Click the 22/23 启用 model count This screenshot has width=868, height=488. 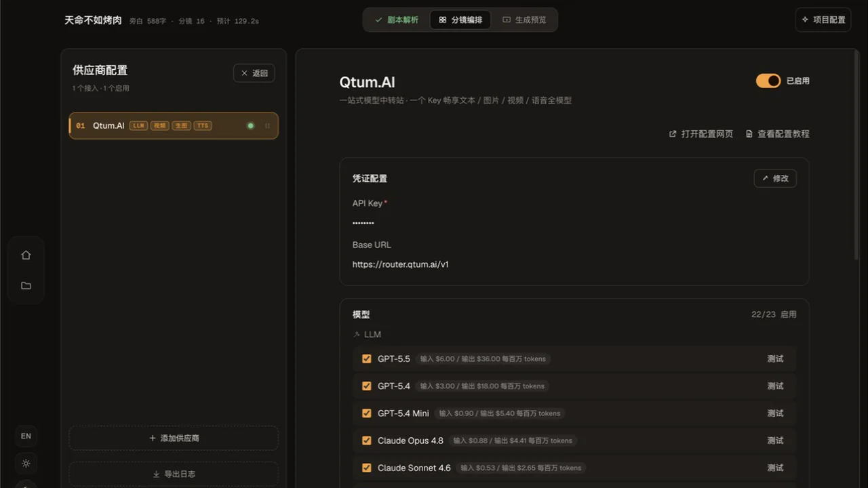774,314
